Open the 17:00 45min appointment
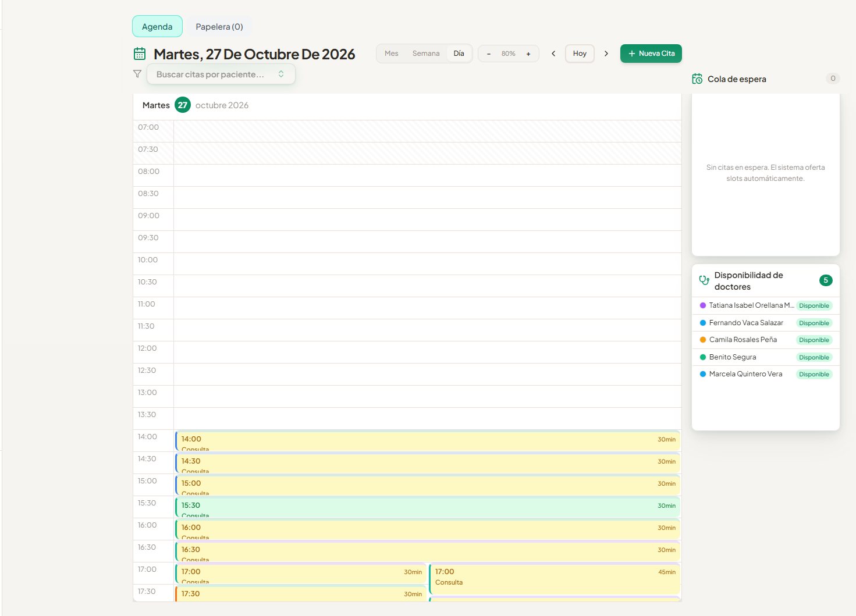This screenshot has width=856, height=616. [555, 579]
